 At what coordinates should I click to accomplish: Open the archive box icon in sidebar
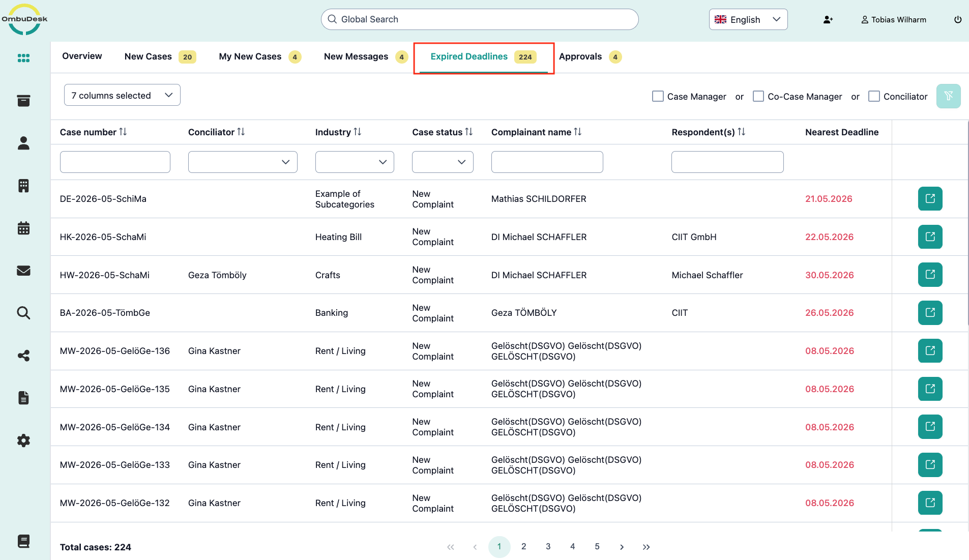(x=23, y=101)
